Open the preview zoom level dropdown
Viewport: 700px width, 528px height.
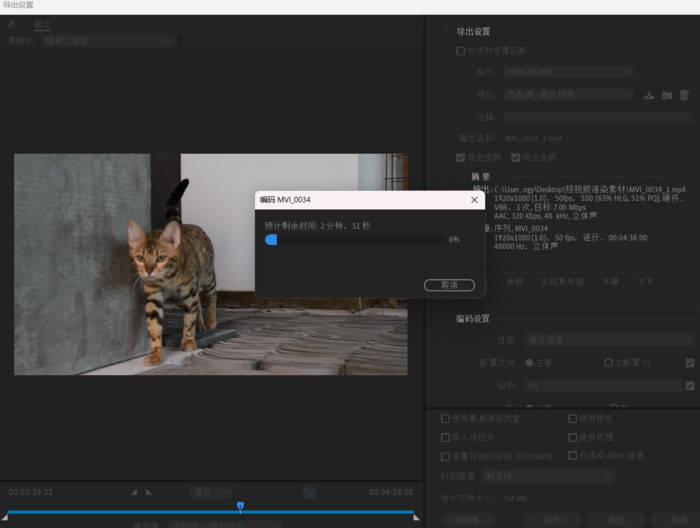click(211, 492)
